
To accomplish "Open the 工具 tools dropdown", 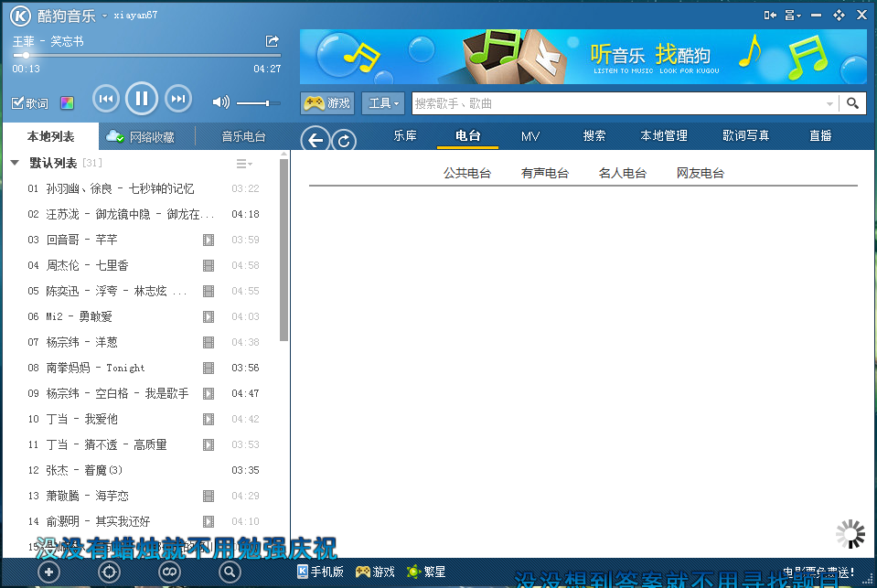I will pyautogui.click(x=383, y=103).
